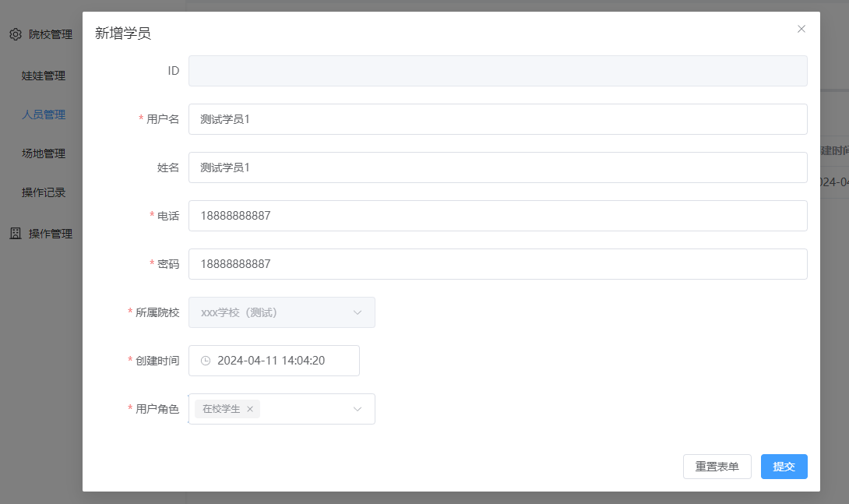
Task: Click the 所属院校 field label
Action: tap(157, 312)
